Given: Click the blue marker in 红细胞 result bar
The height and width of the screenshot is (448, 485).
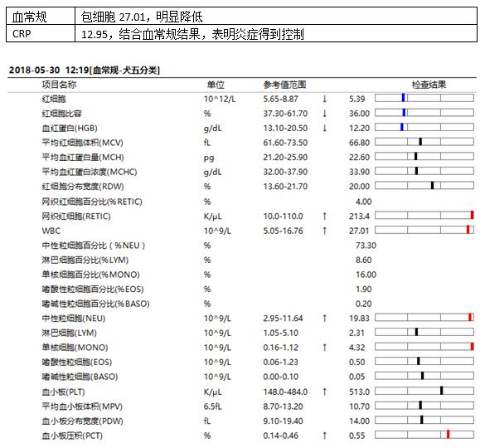Looking at the screenshot, I should click(x=404, y=98).
